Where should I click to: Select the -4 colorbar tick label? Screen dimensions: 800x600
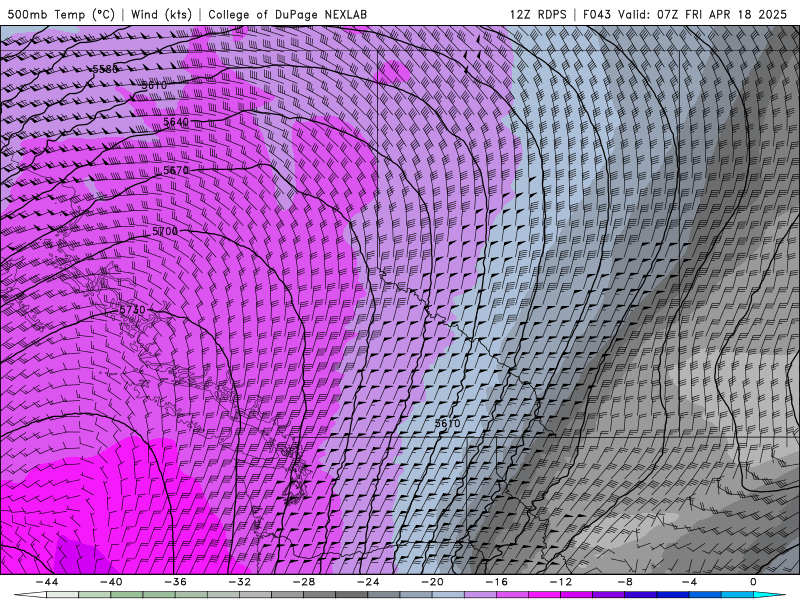690,582
